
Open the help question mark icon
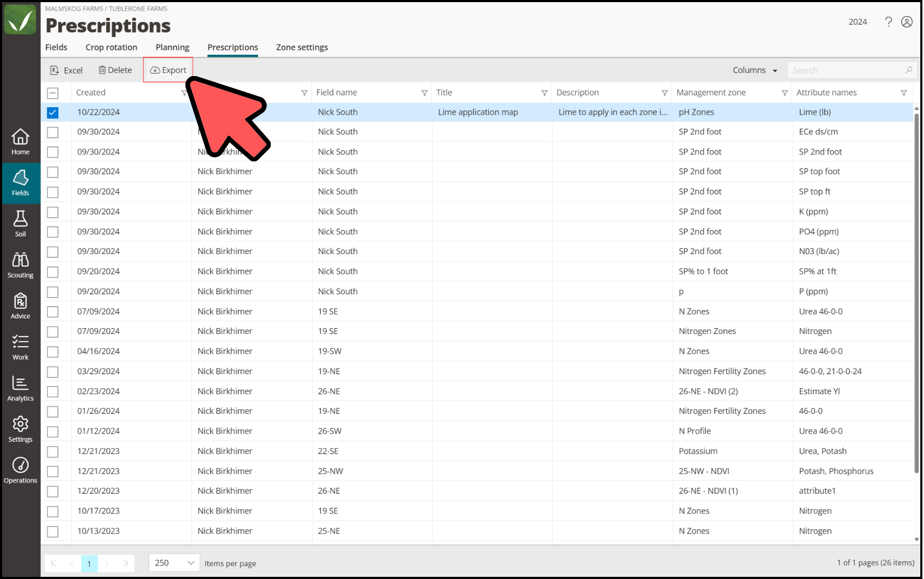889,21
